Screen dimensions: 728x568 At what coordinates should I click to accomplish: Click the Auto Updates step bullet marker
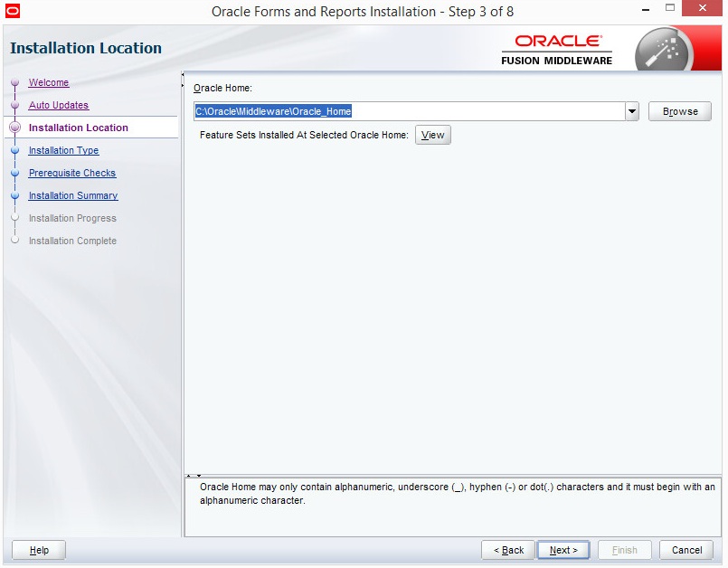[14, 106]
